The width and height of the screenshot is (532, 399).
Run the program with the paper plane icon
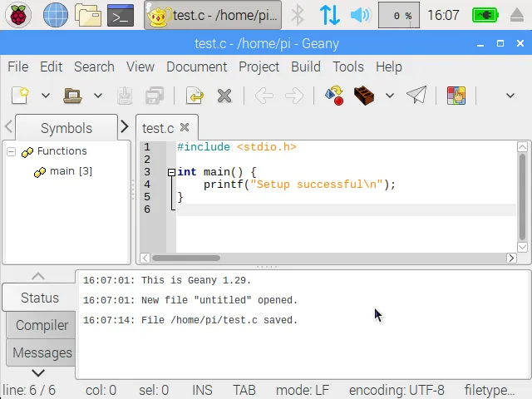[x=416, y=95]
